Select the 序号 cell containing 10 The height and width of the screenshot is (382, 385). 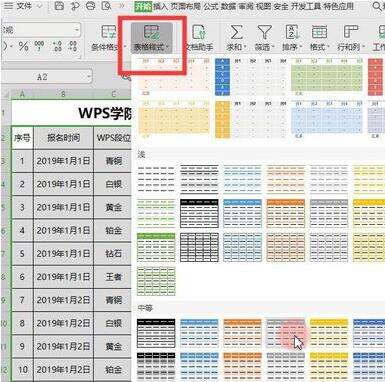[22, 369]
